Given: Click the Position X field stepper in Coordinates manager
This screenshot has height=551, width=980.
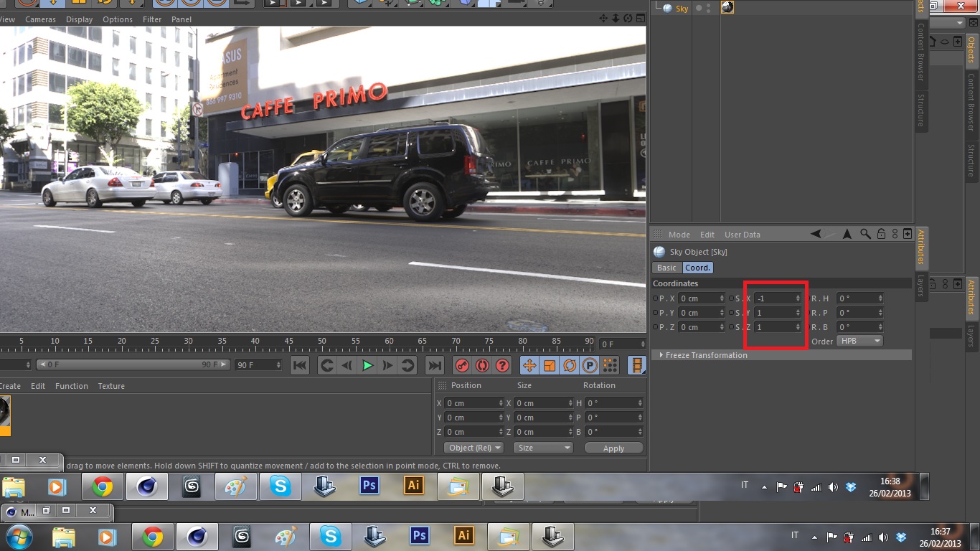Looking at the screenshot, I should (501, 403).
